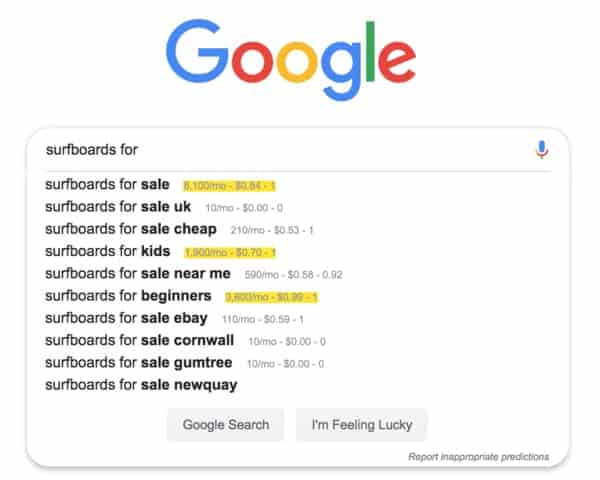Choose suggestion 'surfboards for beginners'
Screen dimensions: 600x480
coord(128,296)
